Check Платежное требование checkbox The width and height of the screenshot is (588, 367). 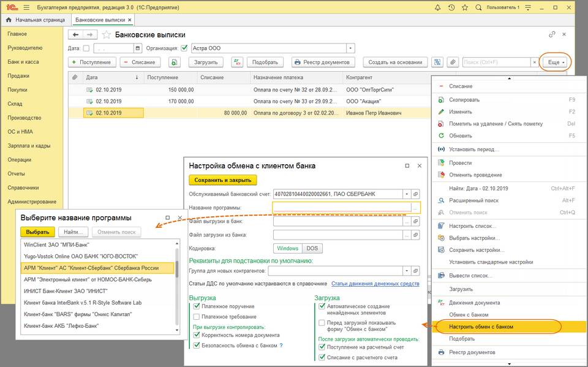click(x=197, y=317)
